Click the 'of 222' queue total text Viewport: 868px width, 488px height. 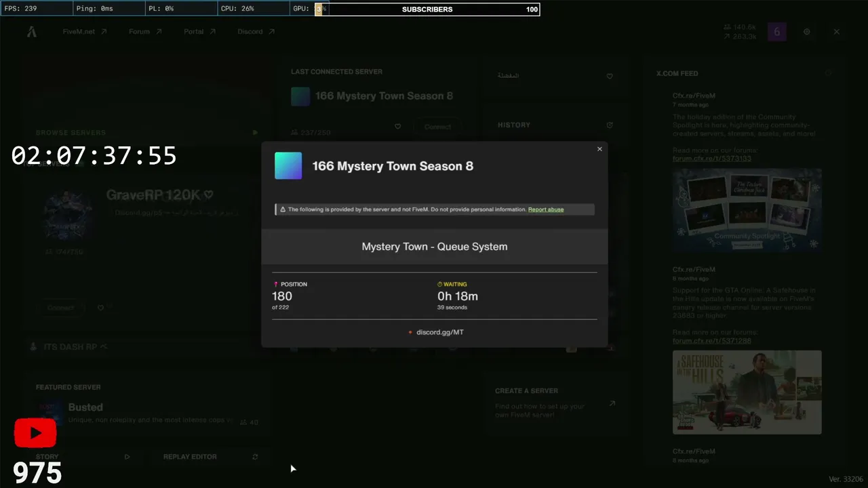coord(281,308)
